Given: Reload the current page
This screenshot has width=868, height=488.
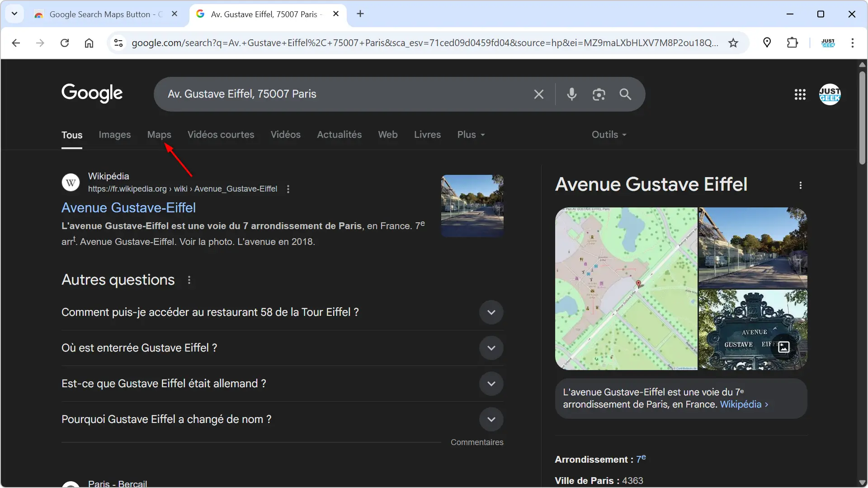Looking at the screenshot, I should [65, 43].
